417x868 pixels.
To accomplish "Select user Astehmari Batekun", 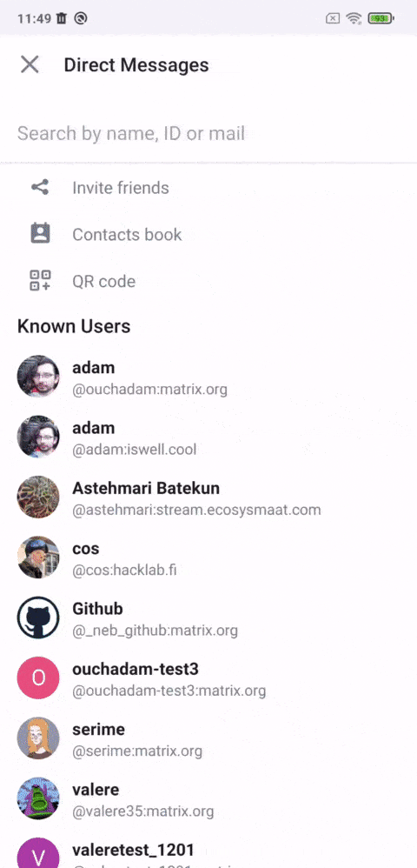I will tap(208, 497).
